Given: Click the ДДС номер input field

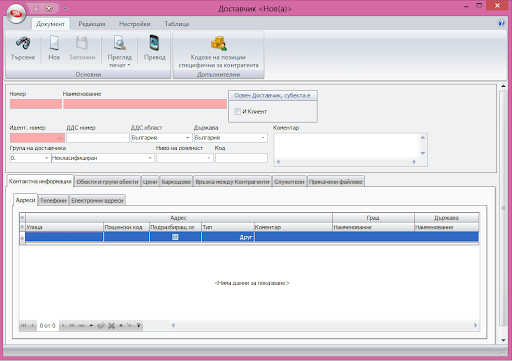Looking at the screenshot, I should [x=98, y=138].
